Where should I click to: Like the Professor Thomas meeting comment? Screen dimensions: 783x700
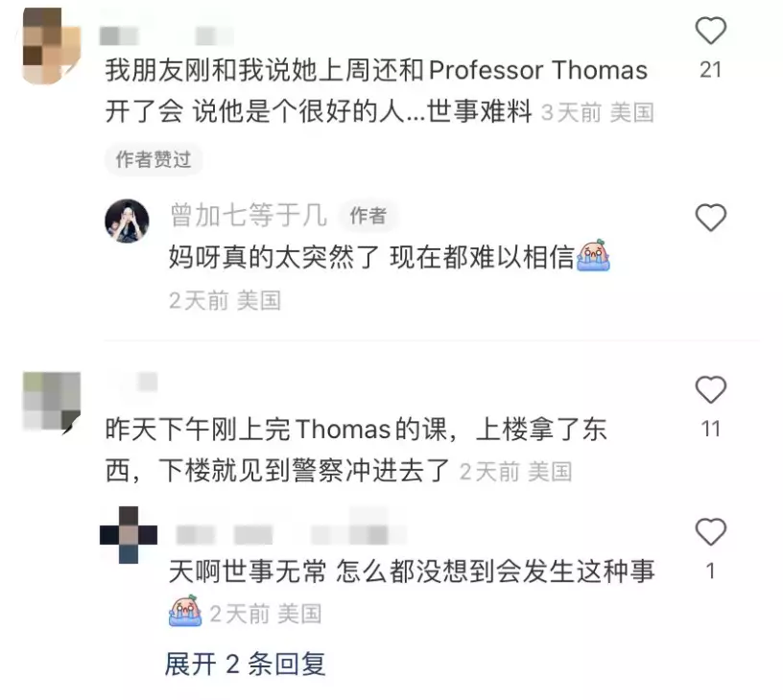pyautogui.click(x=710, y=31)
